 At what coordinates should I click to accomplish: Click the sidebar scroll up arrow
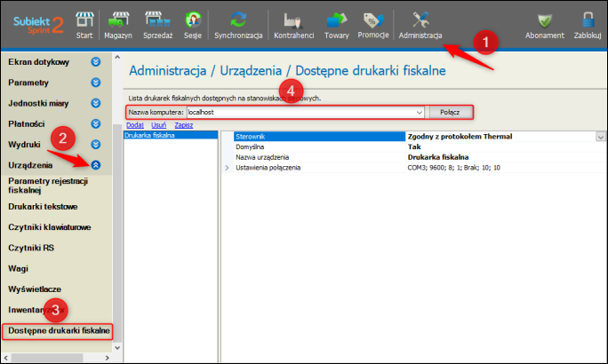pos(117,57)
